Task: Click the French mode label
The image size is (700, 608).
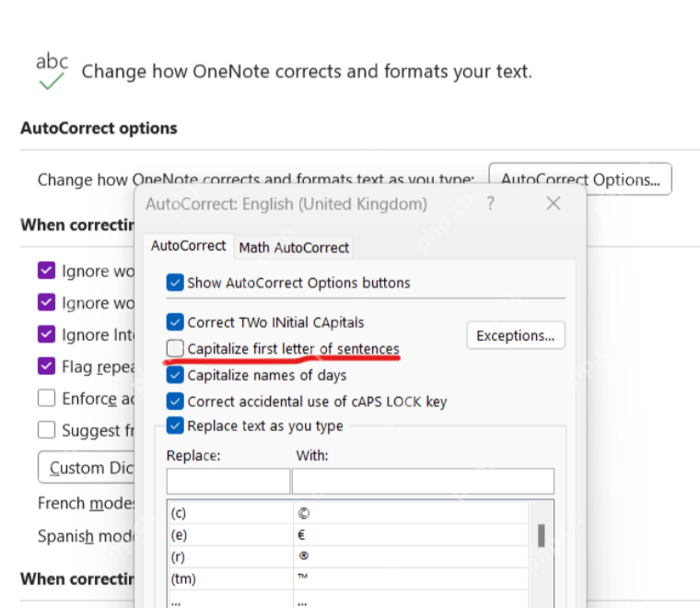Action: 86,503
